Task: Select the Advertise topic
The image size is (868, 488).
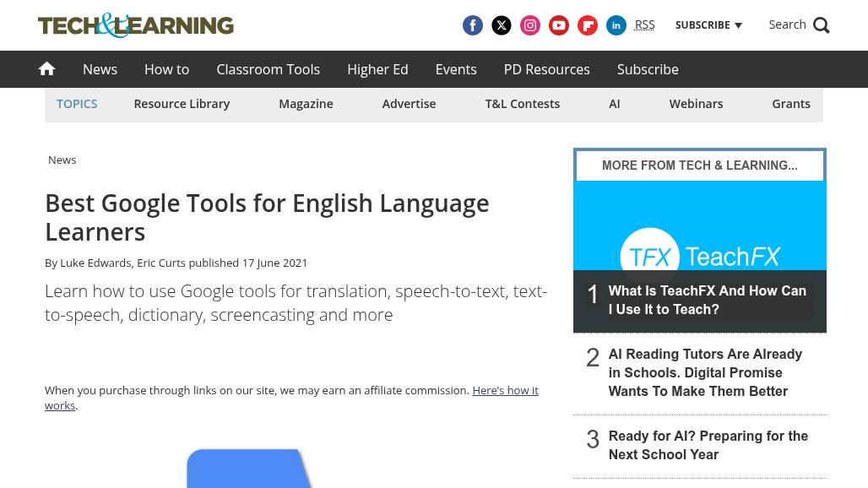Action: [409, 104]
